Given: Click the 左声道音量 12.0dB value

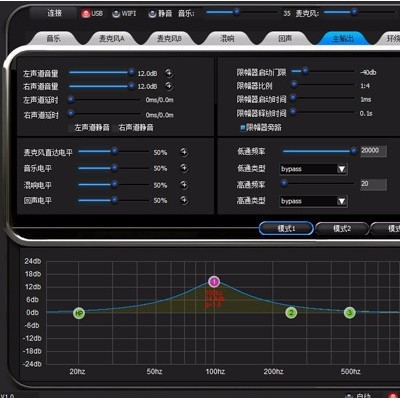Looking at the screenshot, I should click(147, 73).
